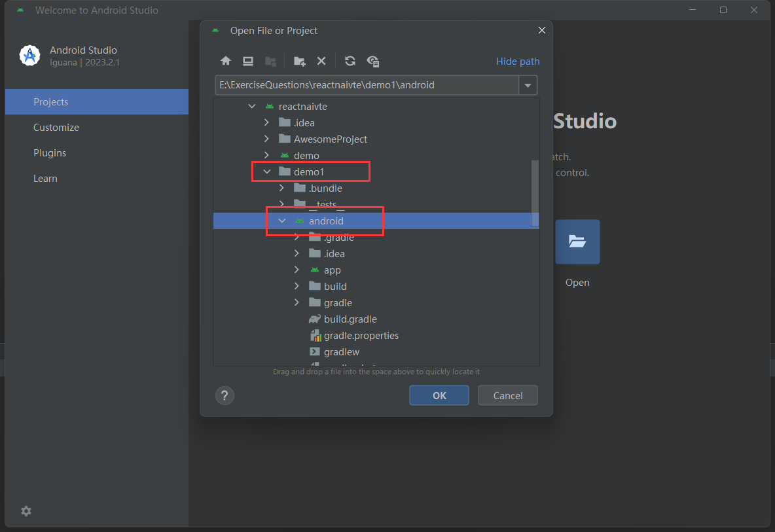Click the Open folder button in welcome window
775x532 pixels.
tap(577, 241)
